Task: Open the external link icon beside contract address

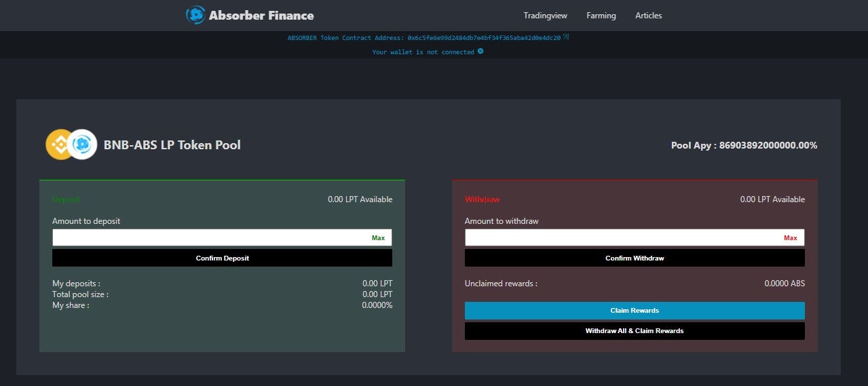Action: [x=566, y=37]
